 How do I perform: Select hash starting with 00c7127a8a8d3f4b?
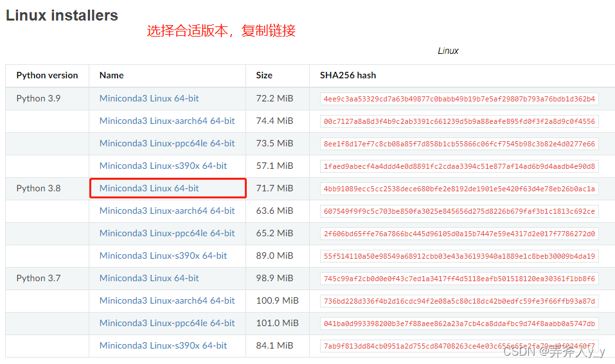pyautogui.click(x=459, y=121)
